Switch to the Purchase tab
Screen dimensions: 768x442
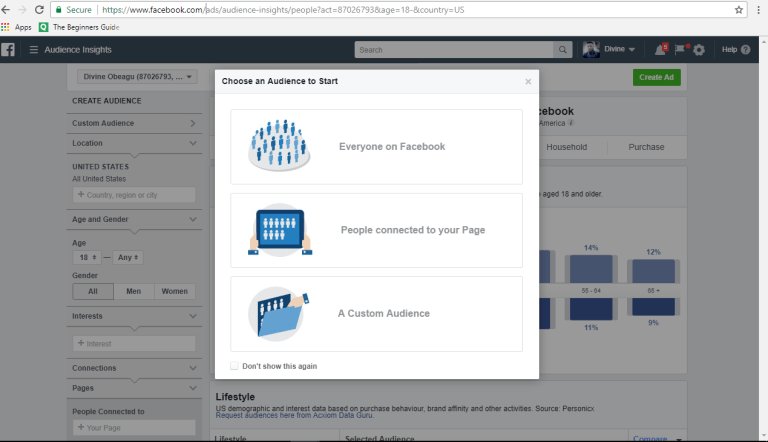pyautogui.click(x=646, y=147)
